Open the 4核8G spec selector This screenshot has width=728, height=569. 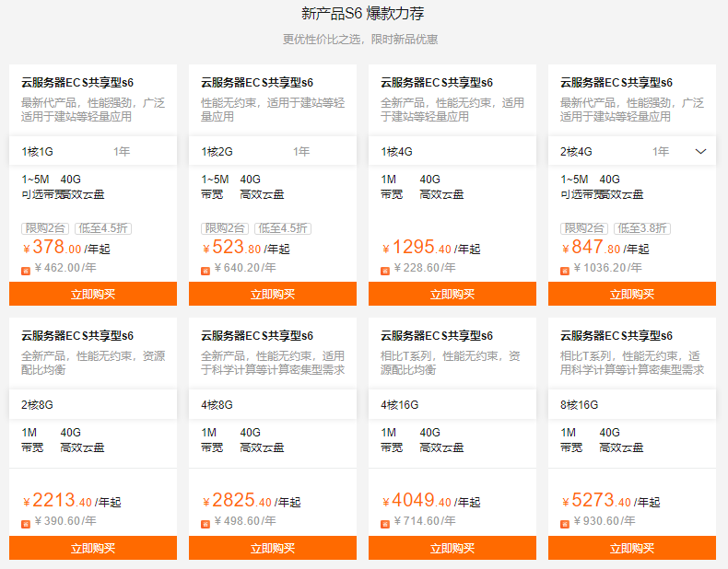(x=273, y=404)
